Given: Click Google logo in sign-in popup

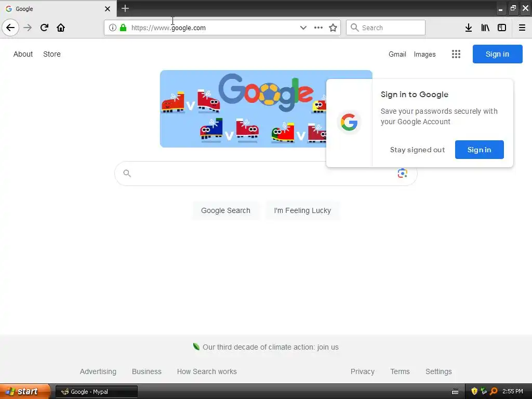Looking at the screenshot, I should pyautogui.click(x=349, y=122).
